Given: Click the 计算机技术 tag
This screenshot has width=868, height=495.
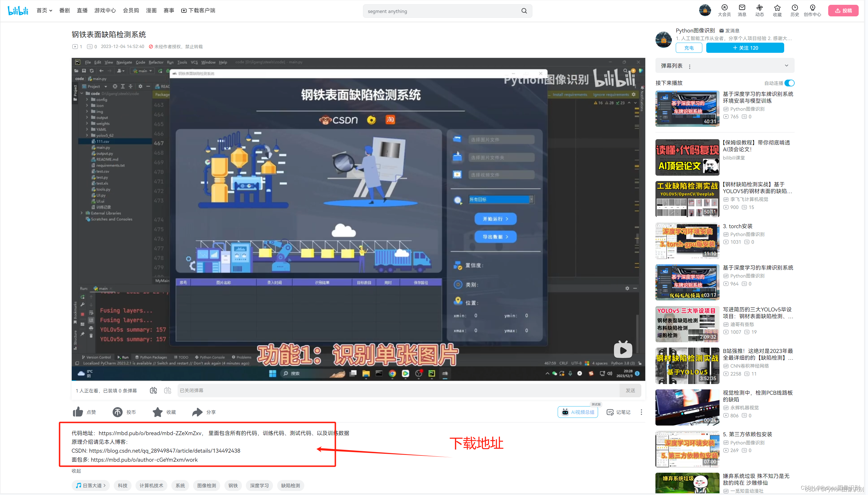Looking at the screenshot, I should coord(151,485).
